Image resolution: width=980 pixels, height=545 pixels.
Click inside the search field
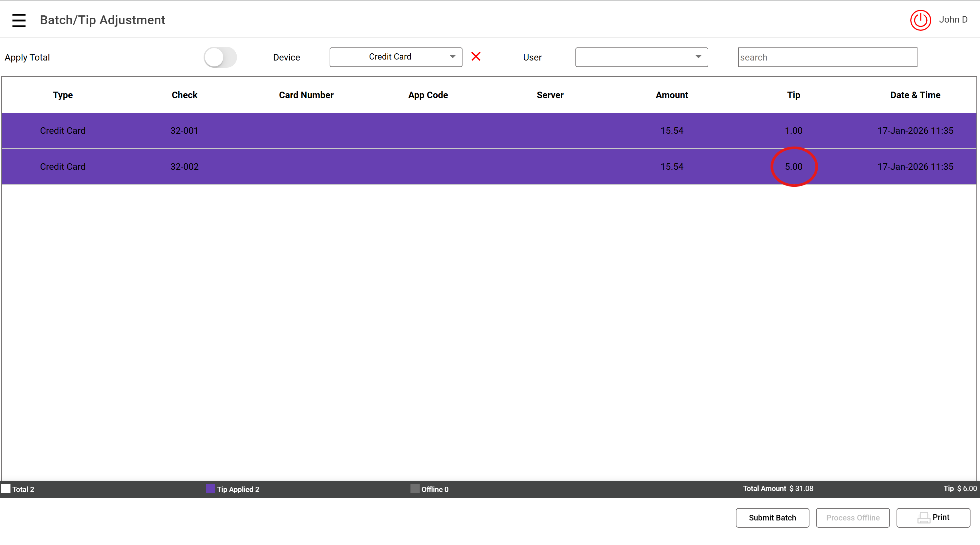point(827,58)
